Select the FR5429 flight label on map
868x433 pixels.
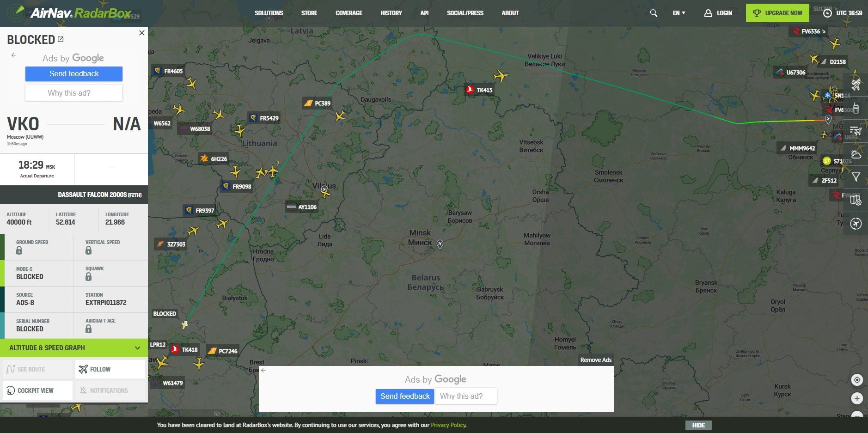tap(264, 118)
